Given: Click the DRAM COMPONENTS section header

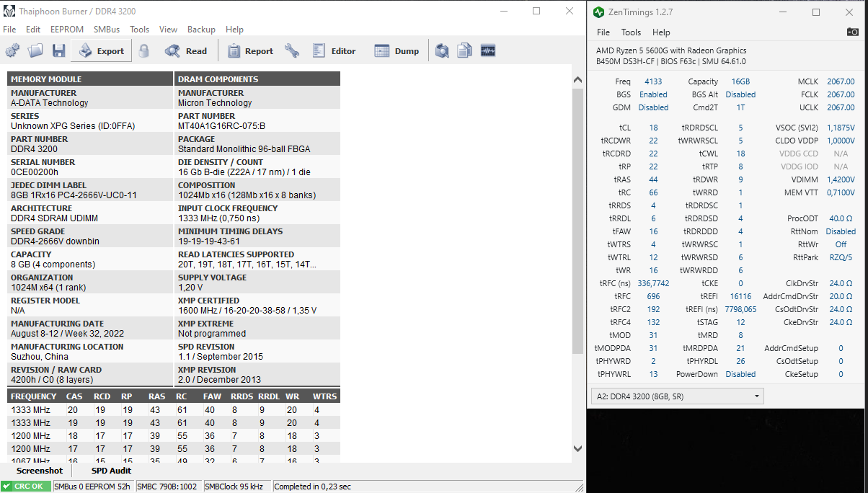Looking at the screenshot, I should click(x=257, y=79).
